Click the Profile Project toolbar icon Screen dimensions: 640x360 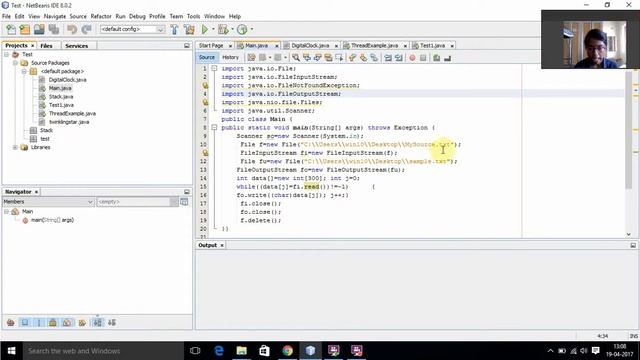[x=242, y=29]
